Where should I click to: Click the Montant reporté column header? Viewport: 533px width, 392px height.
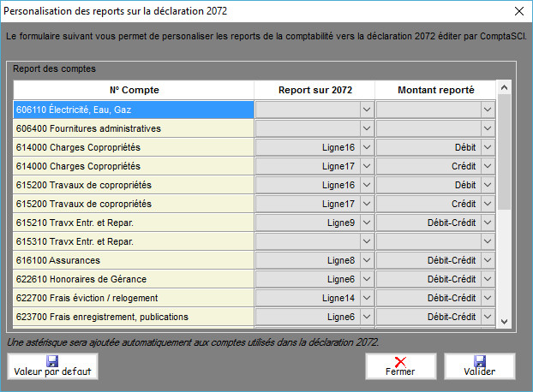[x=435, y=90]
